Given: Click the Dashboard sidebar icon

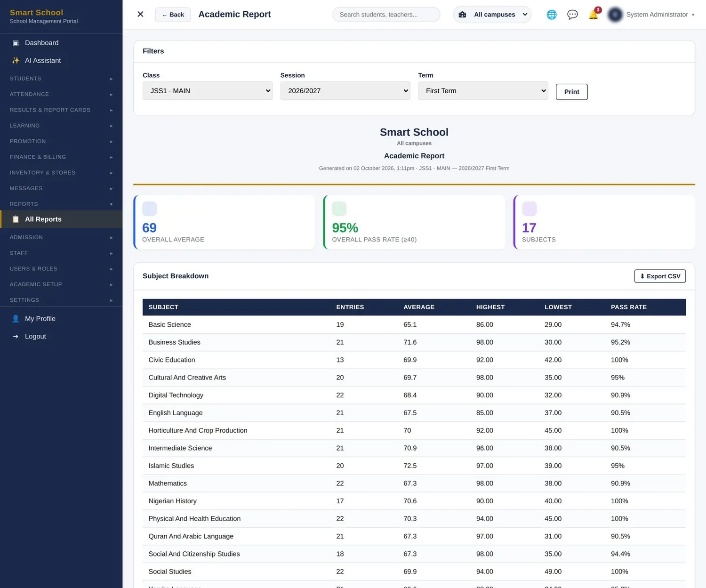Looking at the screenshot, I should pos(16,43).
